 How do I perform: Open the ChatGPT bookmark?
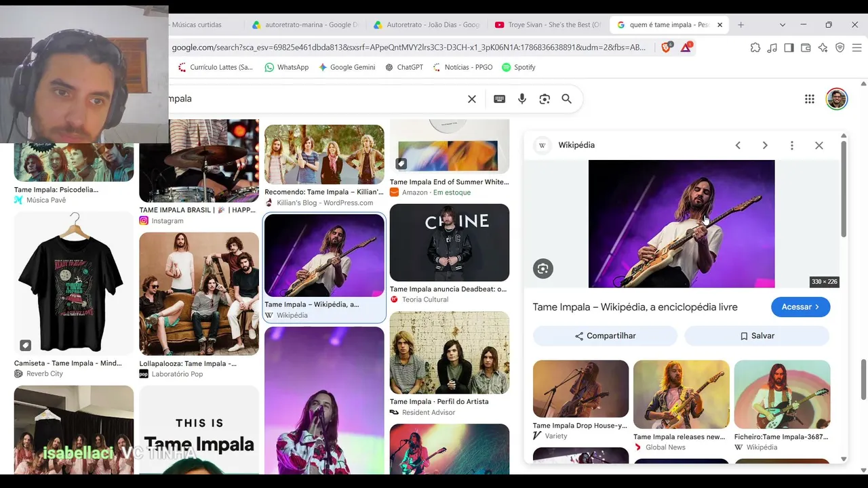pyautogui.click(x=403, y=67)
